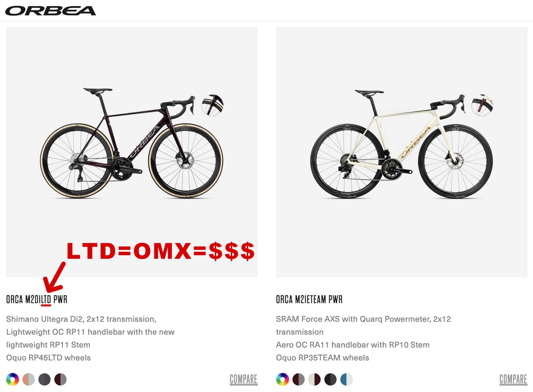The width and height of the screenshot is (533, 392).
Task: Select blue-white color swatch for M21eTeam
Action: click(346, 379)
